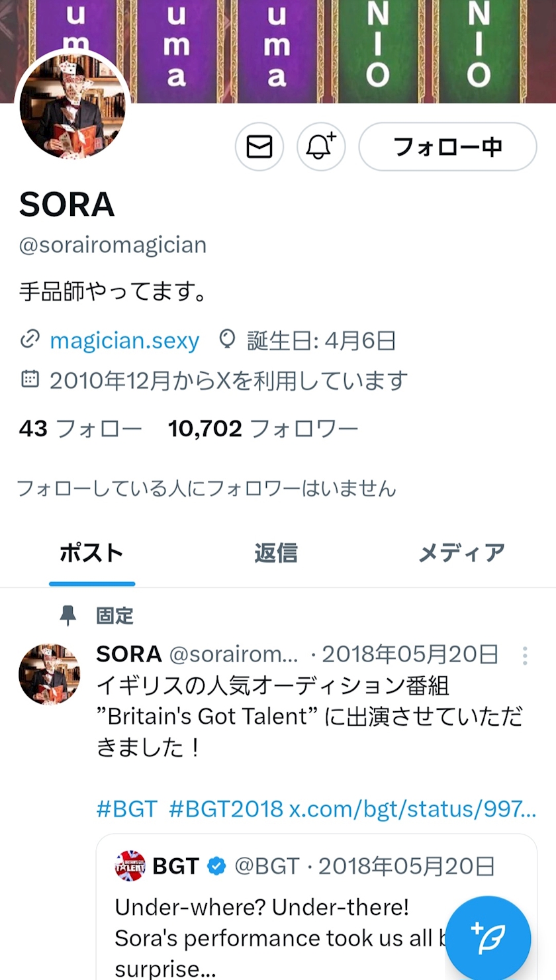The image size is (556, 980).
Task: Tap the BGT verified badge icon
Action: point(216,866)
